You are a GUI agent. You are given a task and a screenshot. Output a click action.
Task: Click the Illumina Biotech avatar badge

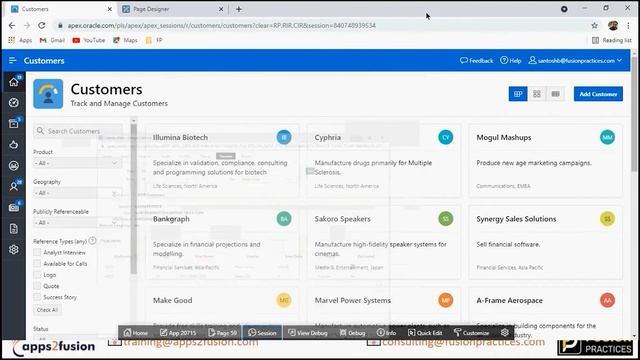[284, 137]
